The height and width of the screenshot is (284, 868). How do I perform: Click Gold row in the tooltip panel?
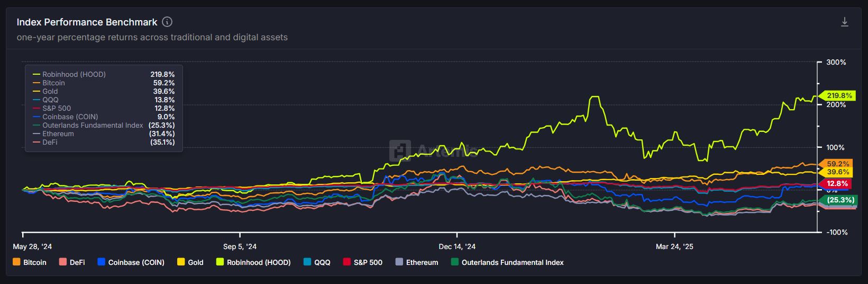pos(104,92)
